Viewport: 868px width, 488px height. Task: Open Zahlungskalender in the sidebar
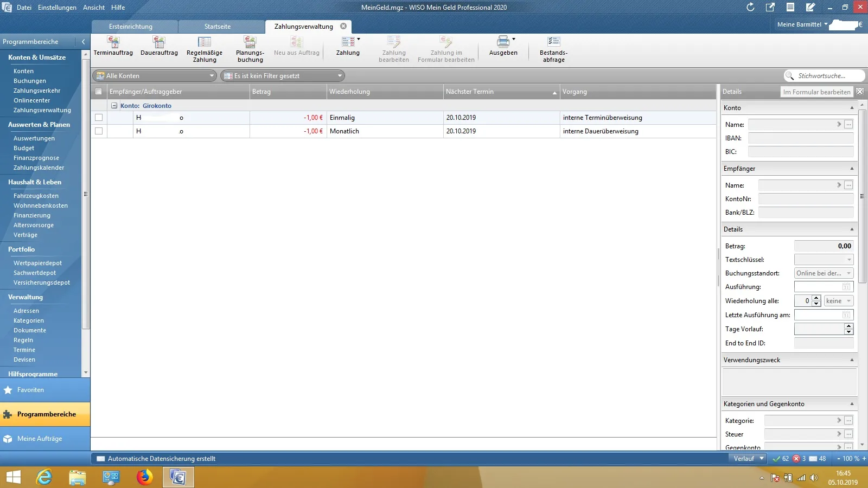(39, 168)
